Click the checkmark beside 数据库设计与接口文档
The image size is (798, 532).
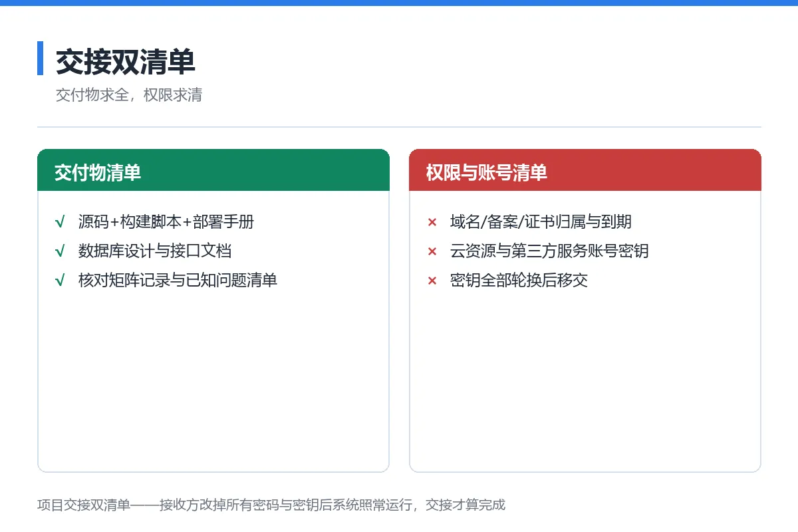(60, 251)
